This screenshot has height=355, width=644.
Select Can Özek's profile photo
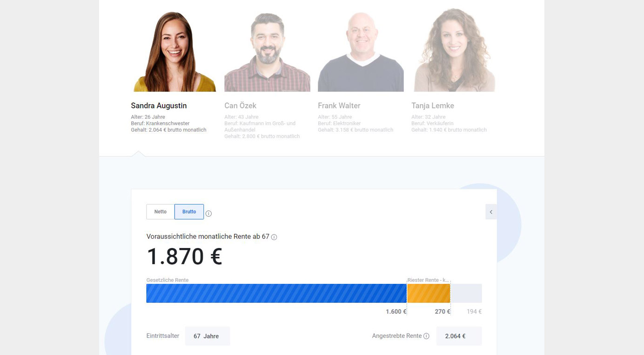click(x=267, y=52)
